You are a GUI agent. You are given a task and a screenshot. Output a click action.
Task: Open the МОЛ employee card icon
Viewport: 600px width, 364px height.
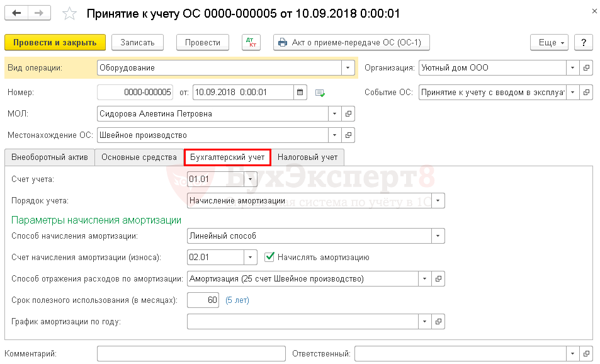pyautogui.click(x=348, y=114)
